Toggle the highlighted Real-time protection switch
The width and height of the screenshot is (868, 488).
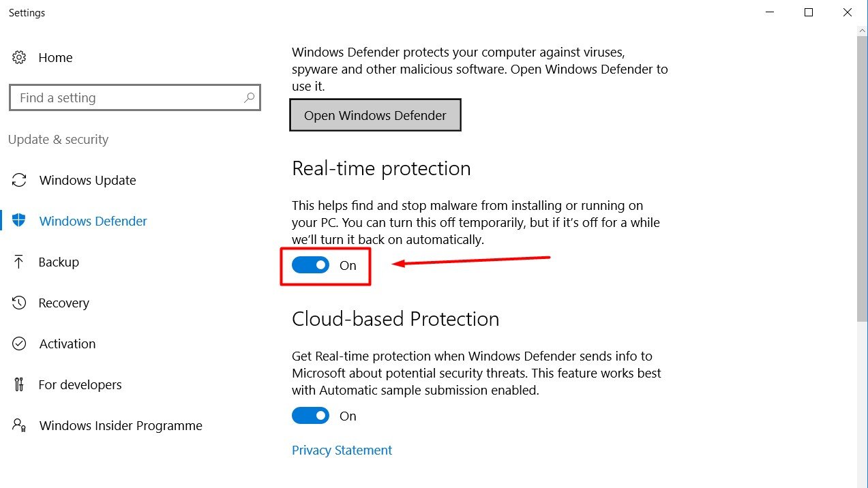point(311,265)
